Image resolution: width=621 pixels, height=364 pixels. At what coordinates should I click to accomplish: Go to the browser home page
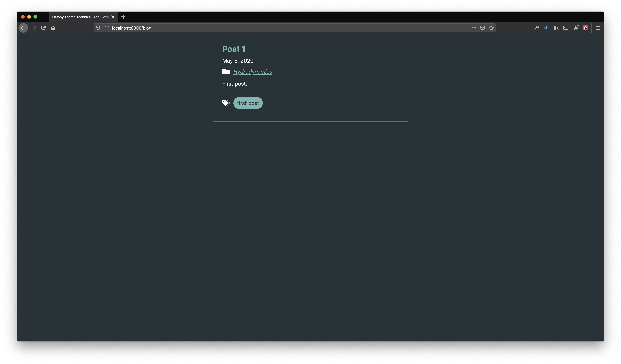point(53,28)
